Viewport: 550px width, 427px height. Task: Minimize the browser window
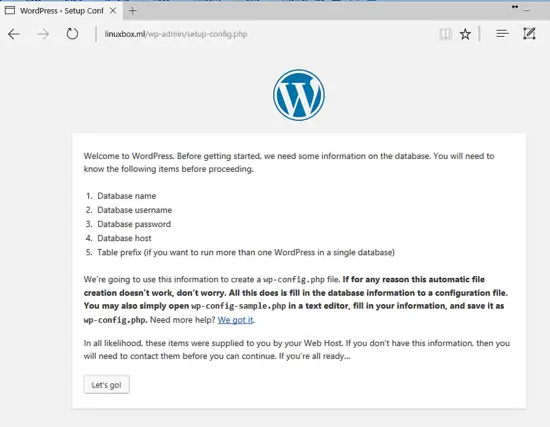(526, 11)
